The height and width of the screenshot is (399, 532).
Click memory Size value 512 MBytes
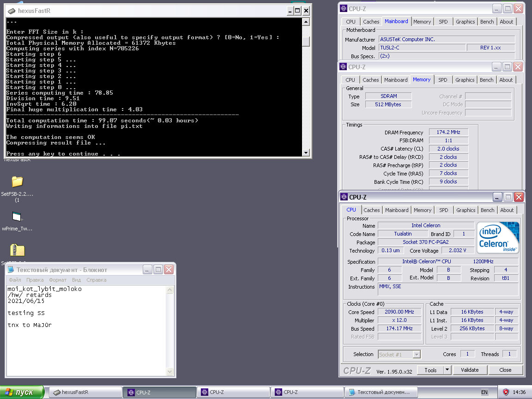tap(388, 104)
